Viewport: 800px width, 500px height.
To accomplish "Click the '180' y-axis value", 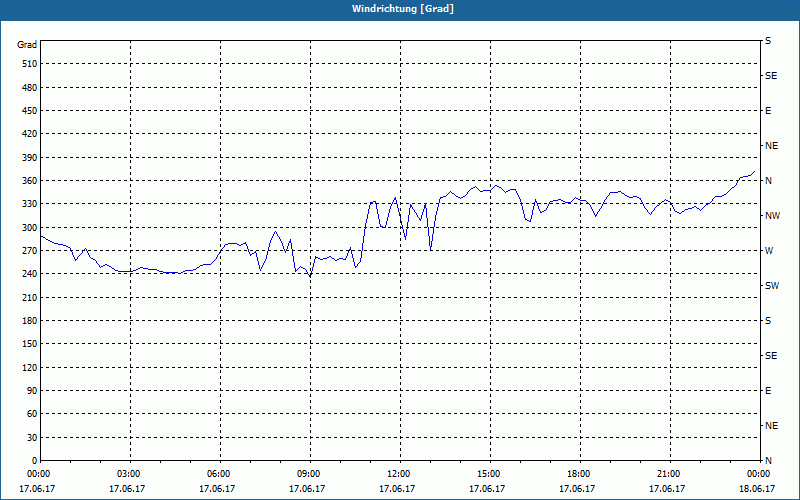I will 30,321.
